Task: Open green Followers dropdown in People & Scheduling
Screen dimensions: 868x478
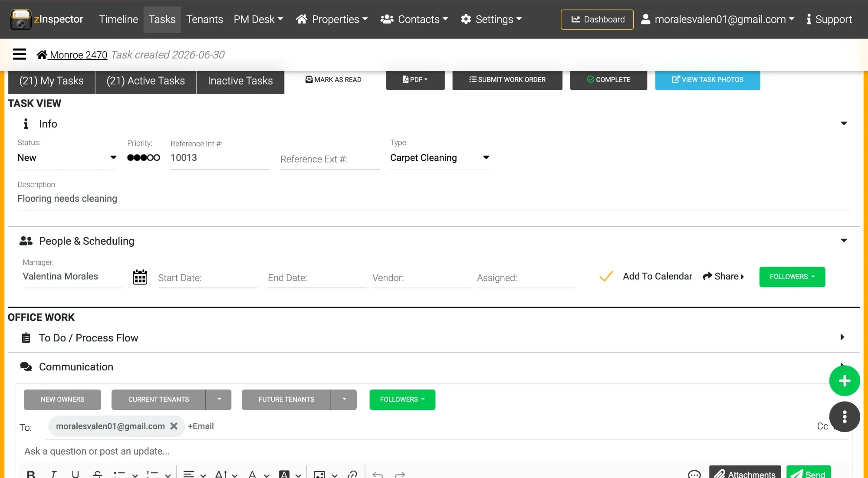Action: (x=792, y=277)
